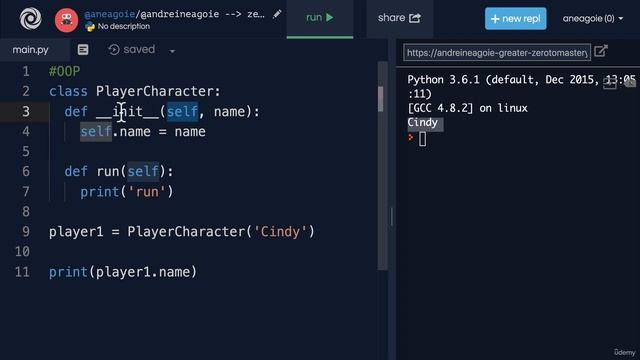Open the share dialog

[399, 18]
